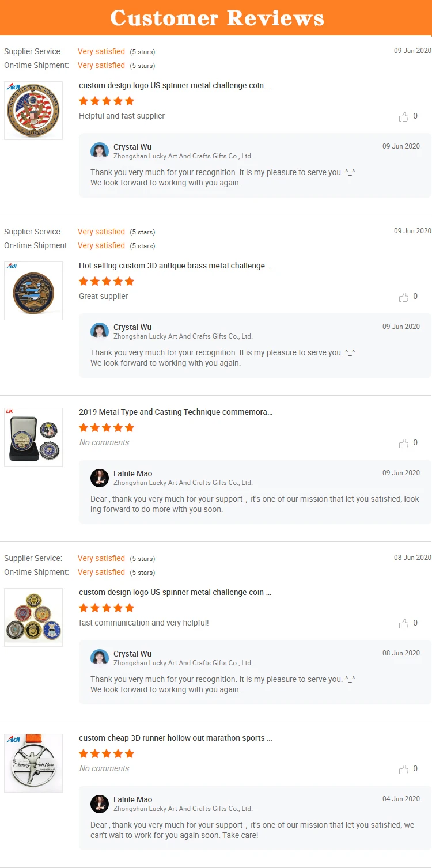The width and height of the screenshot is (432, 868).
Task: Open the Charity Fun Run medal thumbnail
Action: pyautogui.click(x=33, y=763)
